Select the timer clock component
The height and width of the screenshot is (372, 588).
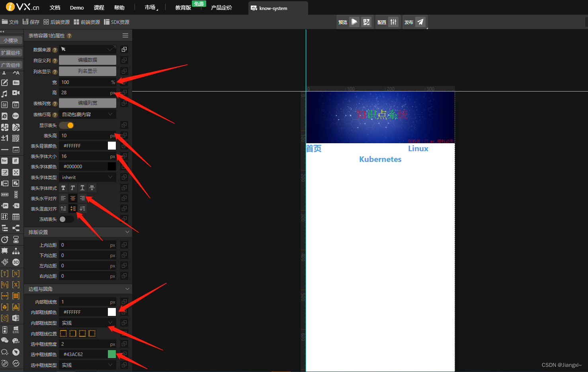pyautogui.click(x=4, y=240)
